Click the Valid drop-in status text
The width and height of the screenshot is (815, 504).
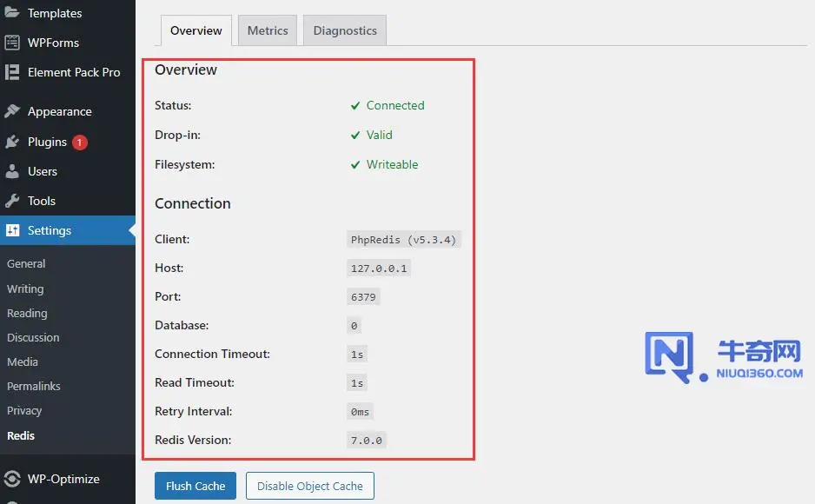tap(379, 135)
